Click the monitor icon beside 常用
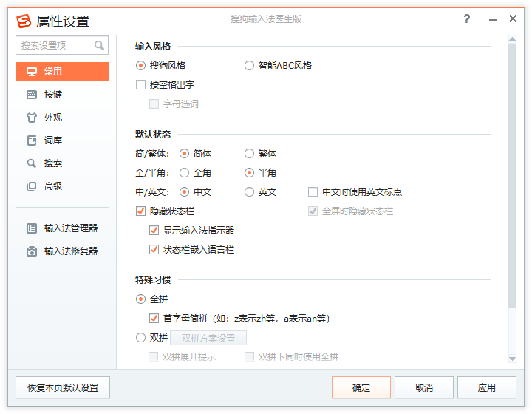532x414 pixels. [32, 72]
